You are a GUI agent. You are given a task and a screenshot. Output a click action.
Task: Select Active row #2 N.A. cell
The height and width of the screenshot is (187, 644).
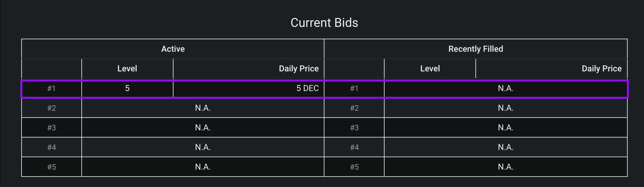click(203, 108)
